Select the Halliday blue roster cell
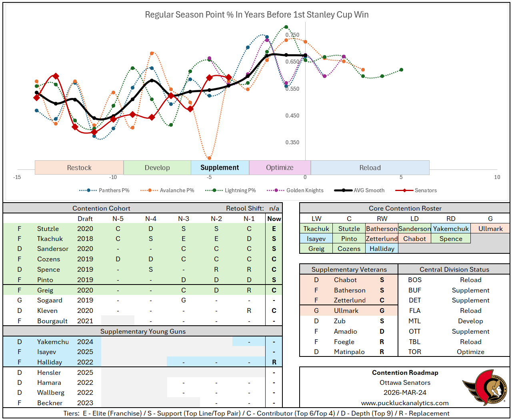512x420 pixels. [x=382, y=249]
